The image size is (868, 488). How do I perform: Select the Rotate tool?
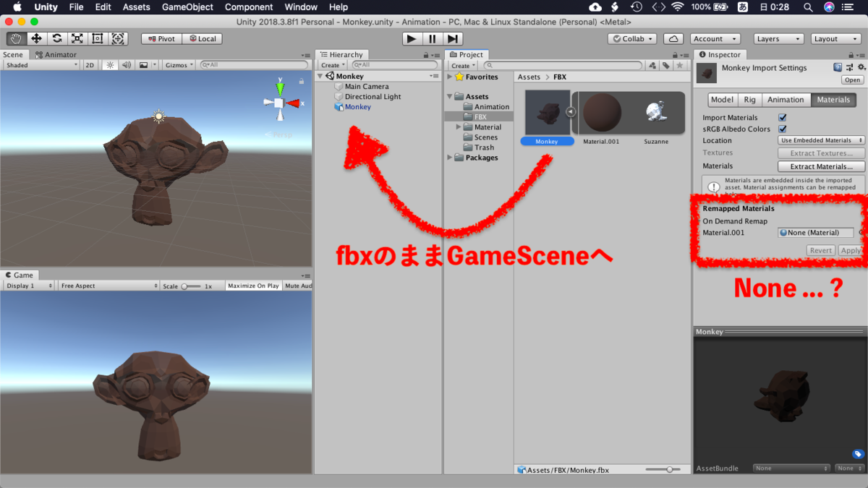(x=56, y=38)
